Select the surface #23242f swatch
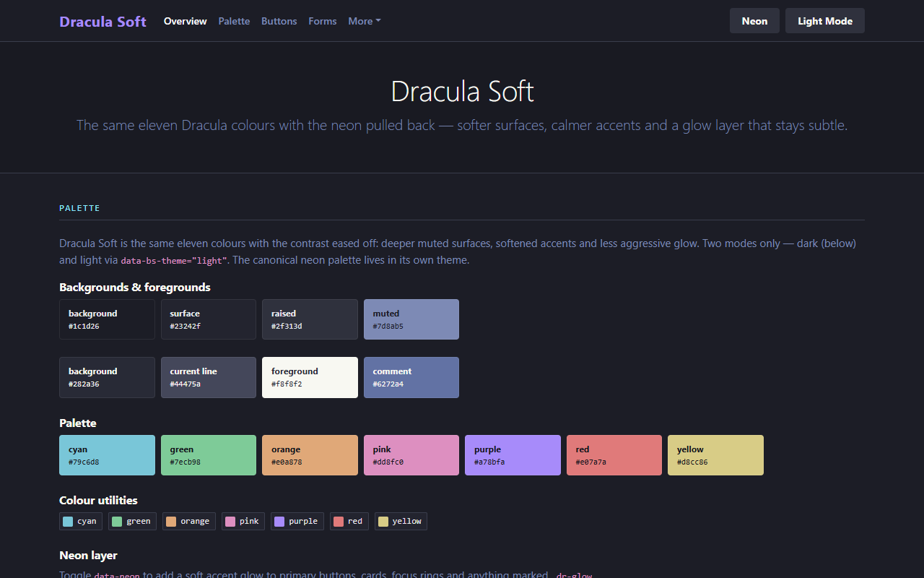This screenshot has width=924, height=578. click(x=209, y=319)
